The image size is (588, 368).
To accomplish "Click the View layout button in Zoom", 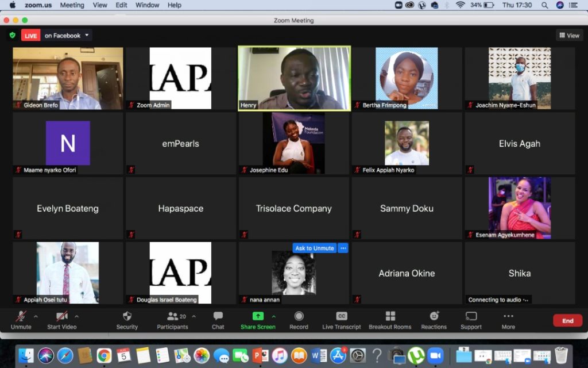I will tap(569, 35).
